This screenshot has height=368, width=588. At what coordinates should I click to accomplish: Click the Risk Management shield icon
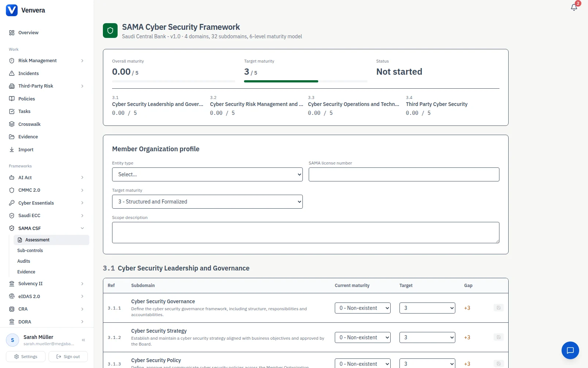[x=12, y=61]
